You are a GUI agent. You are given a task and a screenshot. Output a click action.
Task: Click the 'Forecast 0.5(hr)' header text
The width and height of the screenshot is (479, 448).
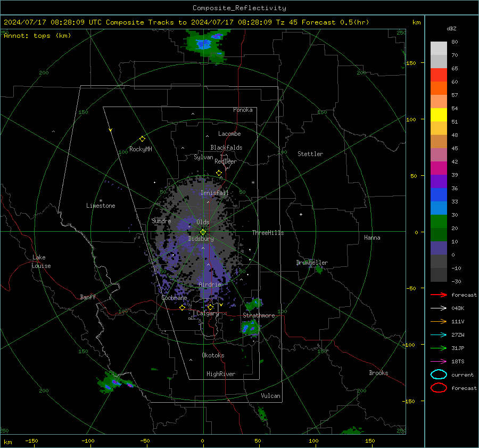(335, 22)
